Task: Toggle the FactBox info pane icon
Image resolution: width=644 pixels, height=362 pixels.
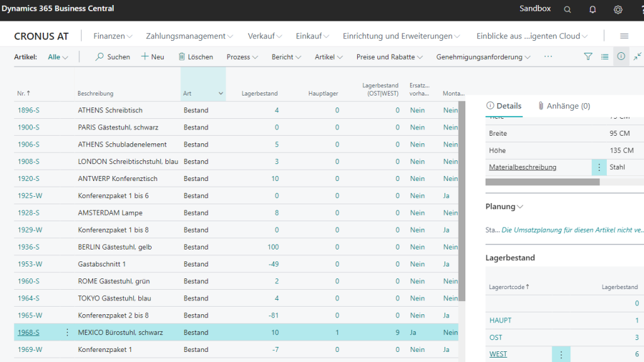Action: pos(621,57)
